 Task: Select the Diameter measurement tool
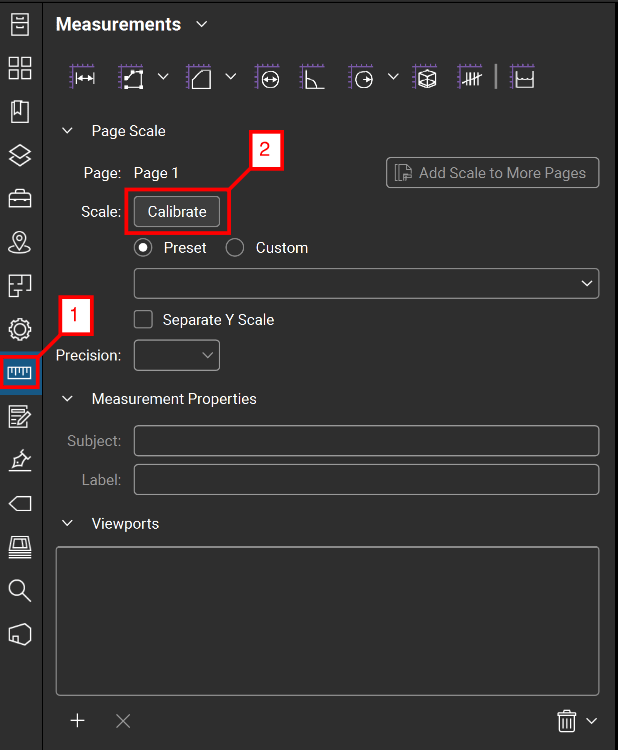[267, 77]
